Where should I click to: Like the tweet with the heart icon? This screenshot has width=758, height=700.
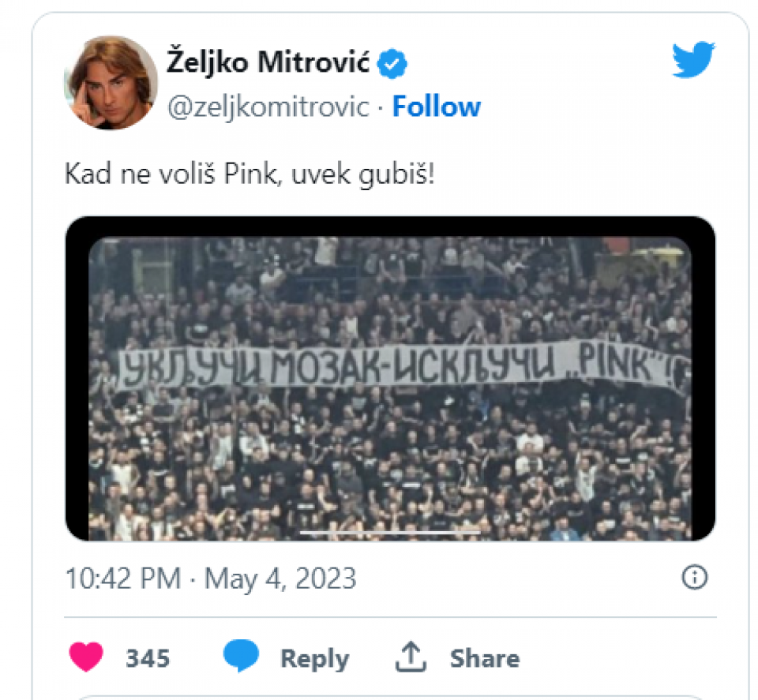[88, 657]
